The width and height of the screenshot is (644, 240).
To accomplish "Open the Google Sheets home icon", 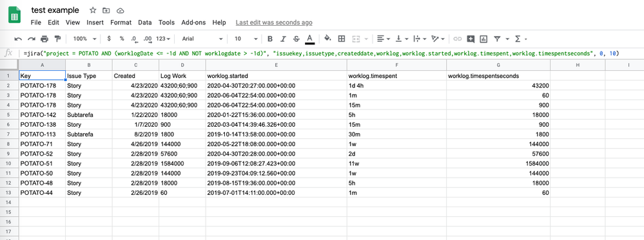I will [x=15, y=15].
